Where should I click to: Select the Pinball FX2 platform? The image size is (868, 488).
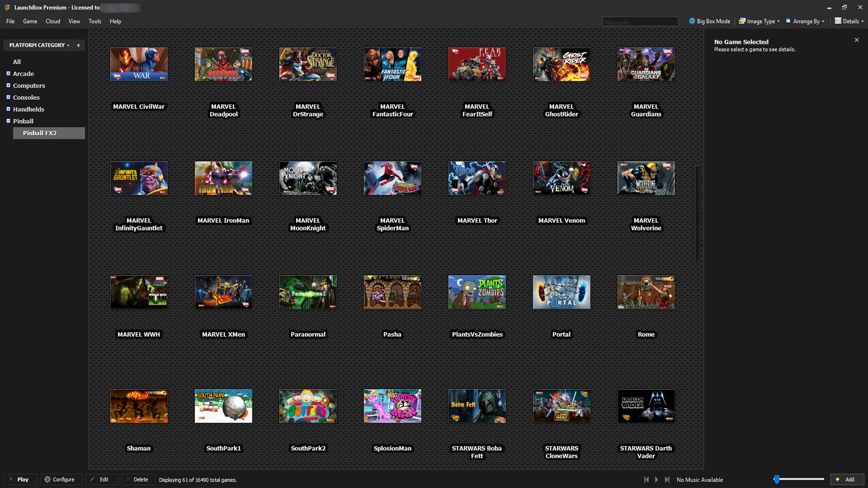click(49, 133)
